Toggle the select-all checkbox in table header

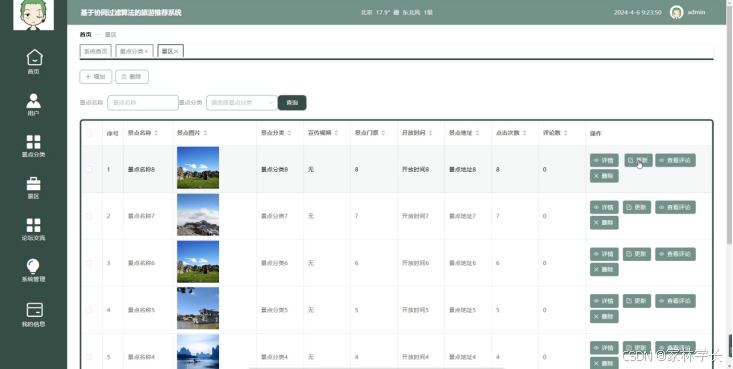coord(89,133)
